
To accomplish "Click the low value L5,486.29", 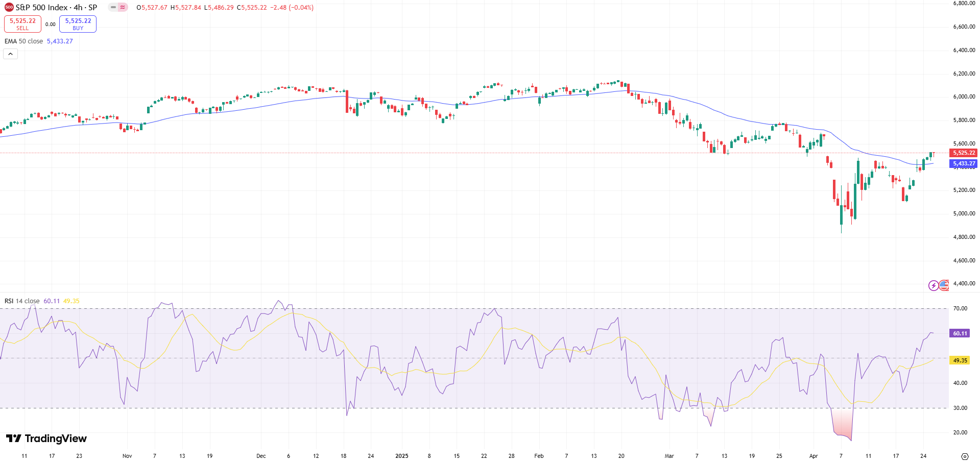I will pyautogui.click(x=219, y=8).
